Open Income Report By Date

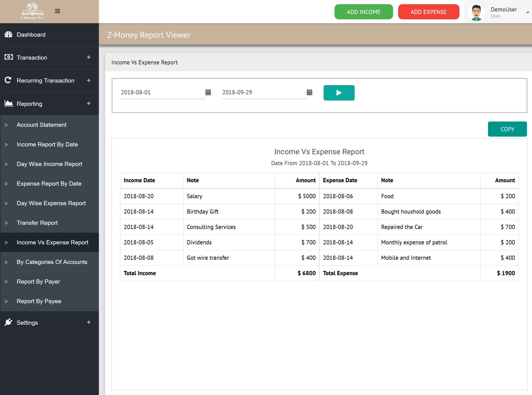tap(49, 144)
